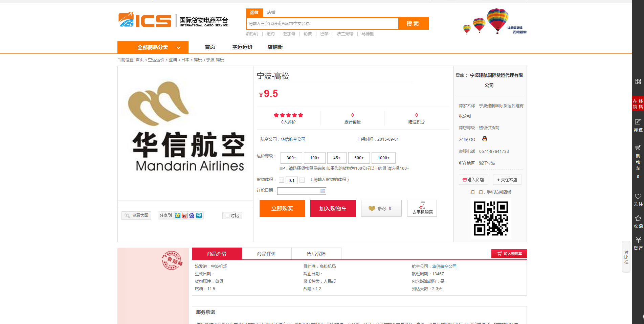Switch search to 运价 tab
Image resolution: width=644 pixels, height=324 pixels.
(254, 13)
